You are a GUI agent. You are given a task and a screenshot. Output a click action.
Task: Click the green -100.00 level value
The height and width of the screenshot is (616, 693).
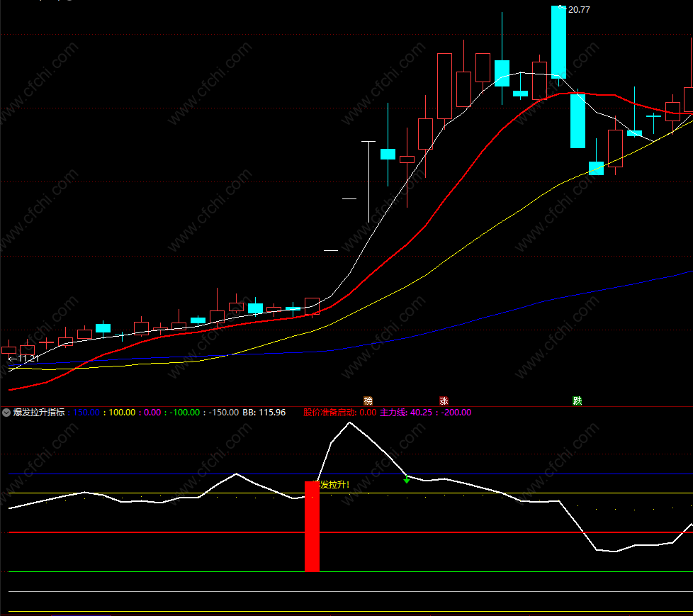click(x=184, y=413)
